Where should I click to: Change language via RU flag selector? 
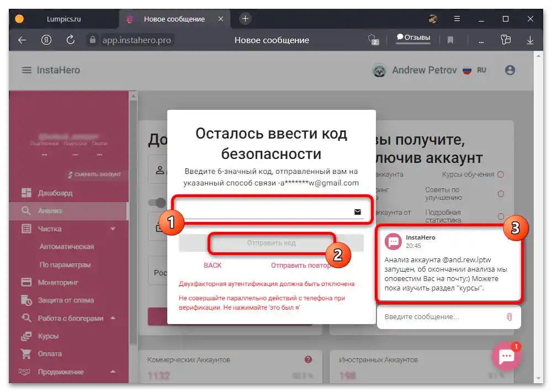click(x=474, y=70)
